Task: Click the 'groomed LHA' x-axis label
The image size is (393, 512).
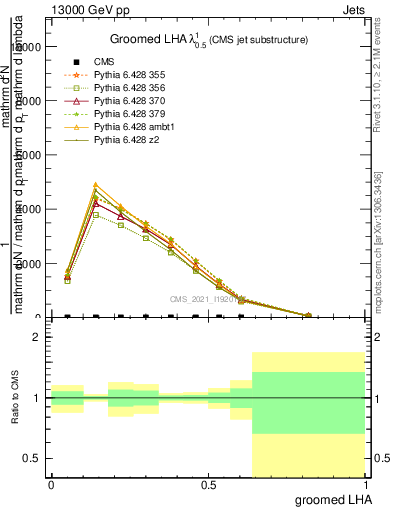Action: [333, 500]
